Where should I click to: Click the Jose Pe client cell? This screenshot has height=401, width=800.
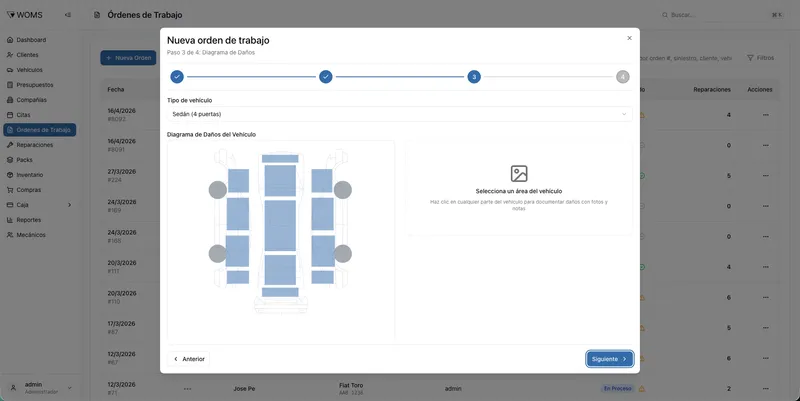click(x=244, y=389)
